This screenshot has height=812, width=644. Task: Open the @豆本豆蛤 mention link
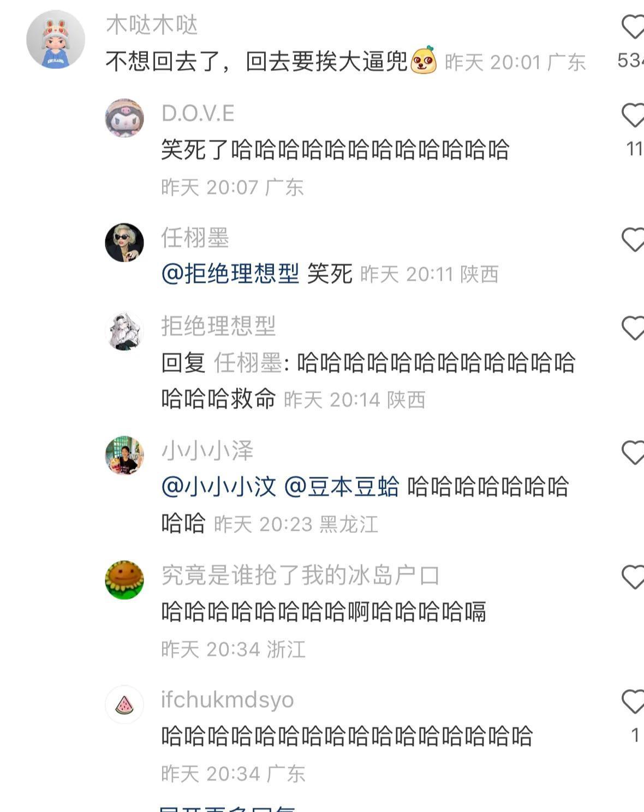point(342,487)
